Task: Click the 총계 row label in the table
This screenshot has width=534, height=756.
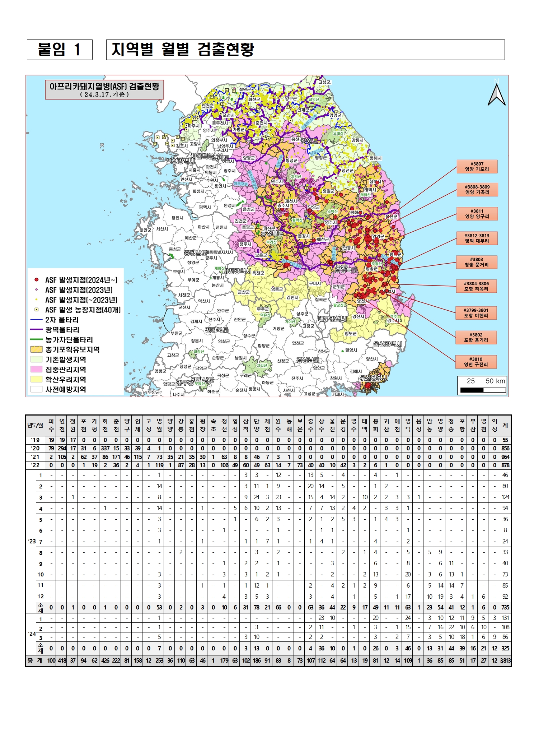Action: (x=35, y=660)
